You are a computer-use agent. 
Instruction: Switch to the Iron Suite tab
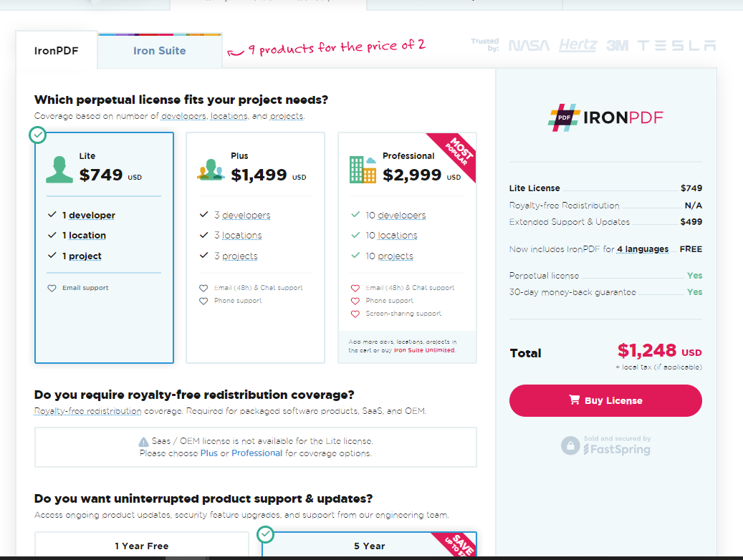pyautogui.click(x=159, y=51)
